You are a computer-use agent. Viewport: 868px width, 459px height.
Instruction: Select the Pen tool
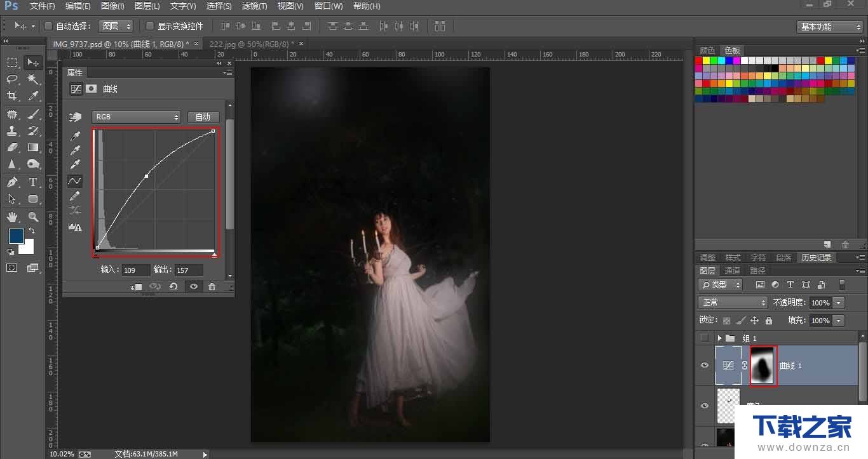[12, 182]
